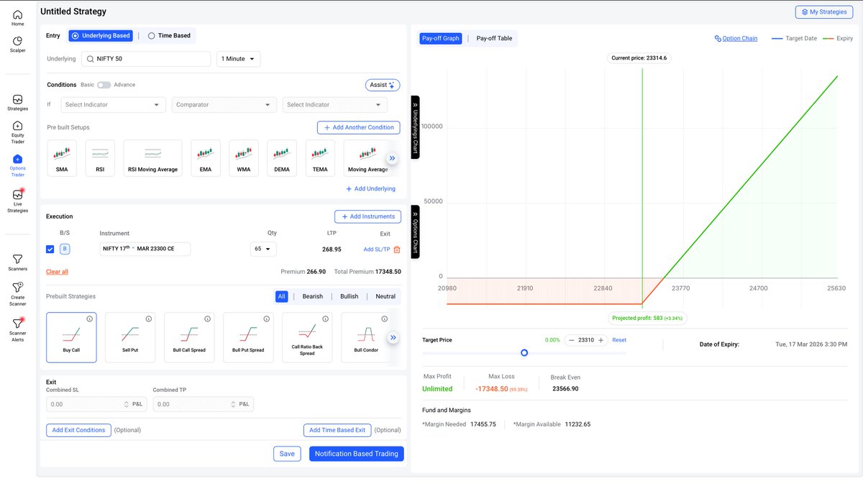863x504 pixels.
Task: Click Add Underlying link
Action: (x=370, y=189)
